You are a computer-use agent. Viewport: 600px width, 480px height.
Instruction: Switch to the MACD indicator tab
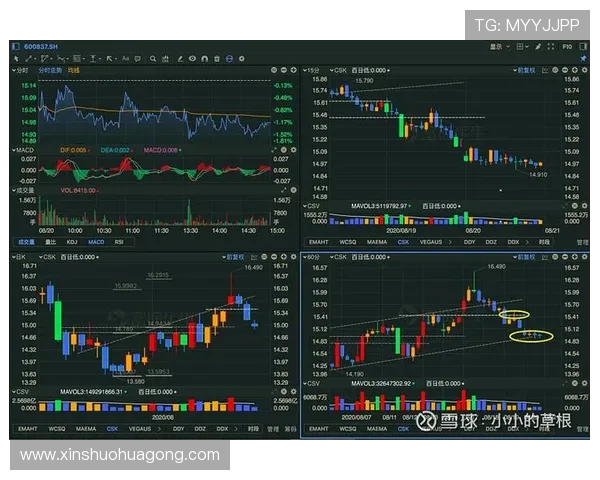96,242
